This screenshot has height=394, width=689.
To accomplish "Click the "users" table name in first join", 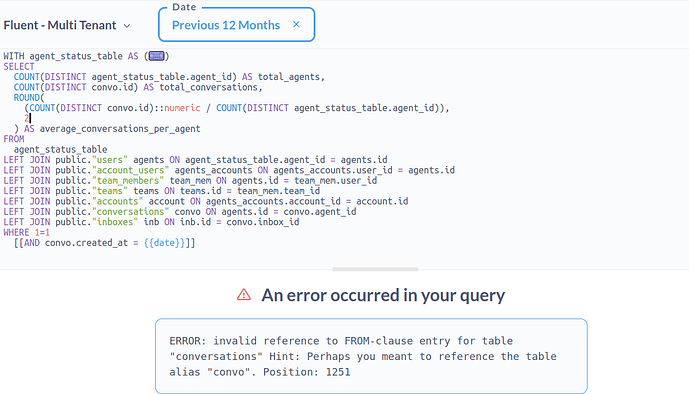I will [110, 160].
